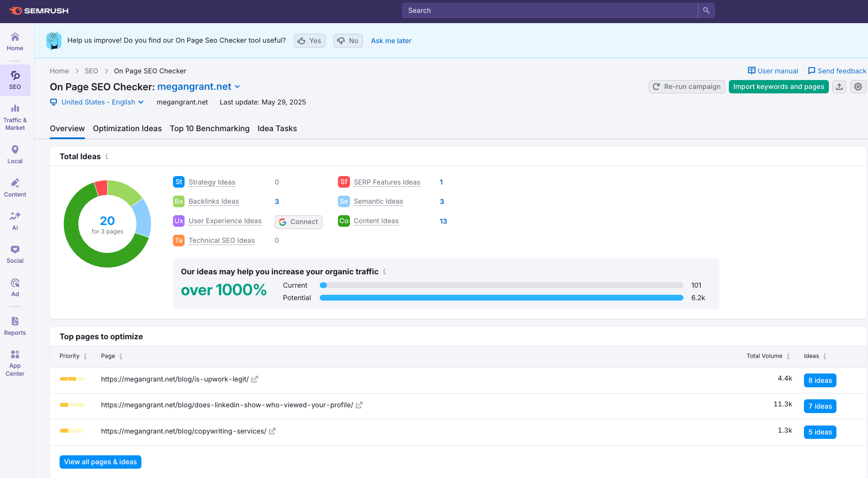Click the waving hand survey mascot icon

pos(54,41)
